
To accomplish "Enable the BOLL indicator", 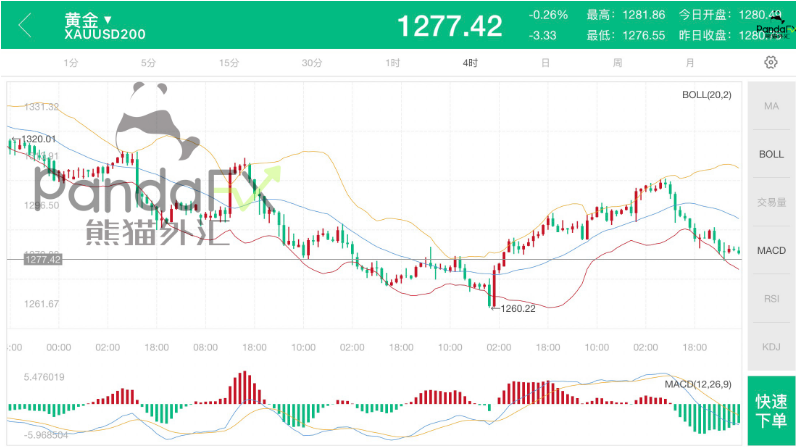I will tap(771, 154).
